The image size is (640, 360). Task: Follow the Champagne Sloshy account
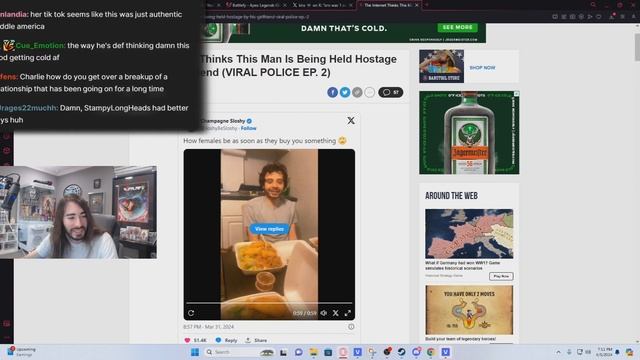(249, 128)
